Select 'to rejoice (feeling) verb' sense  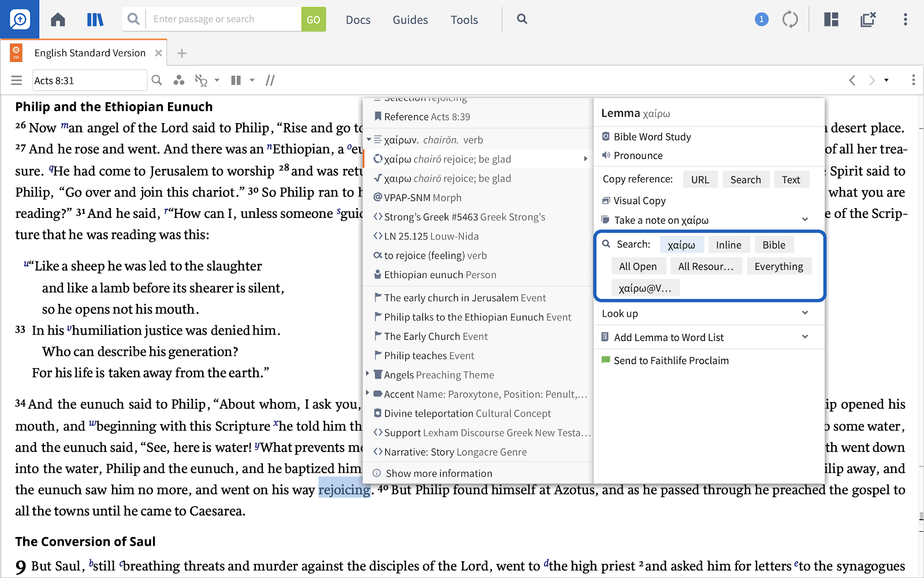(x=478, y=255)
